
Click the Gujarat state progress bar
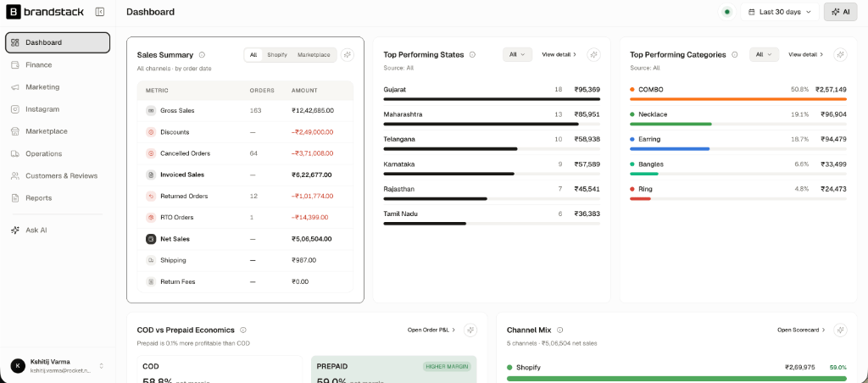pyautogui.click(x=492, y=99)
